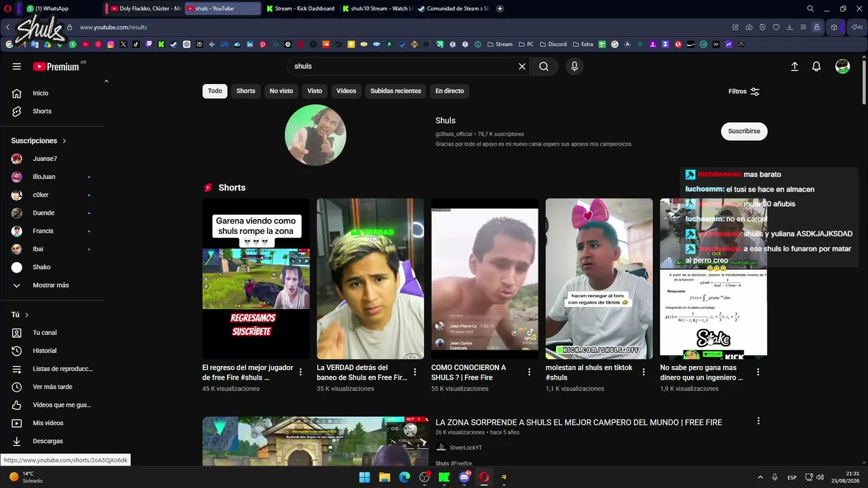
Task: Switch to Comunidad de Steam tab
Action: point(453,9)
